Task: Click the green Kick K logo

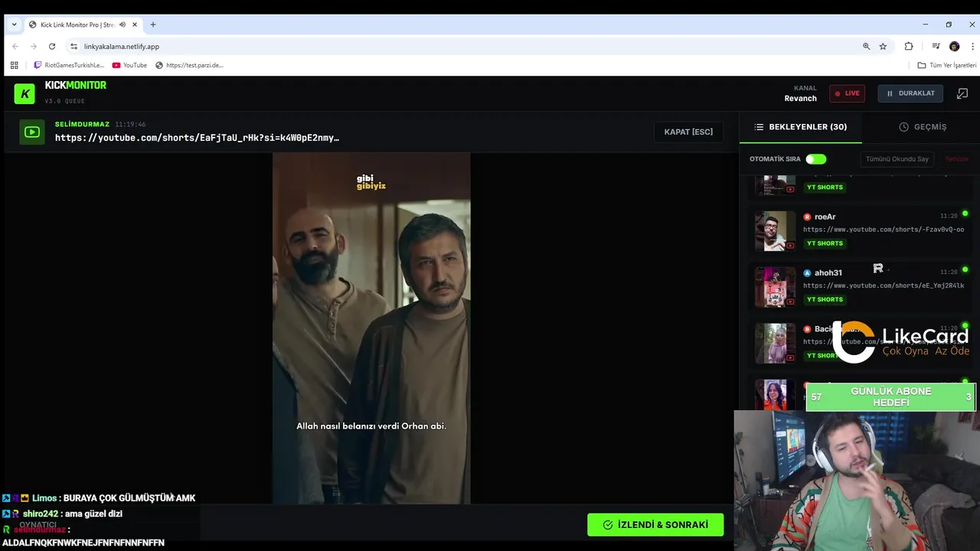Action: tap(24, 93)
